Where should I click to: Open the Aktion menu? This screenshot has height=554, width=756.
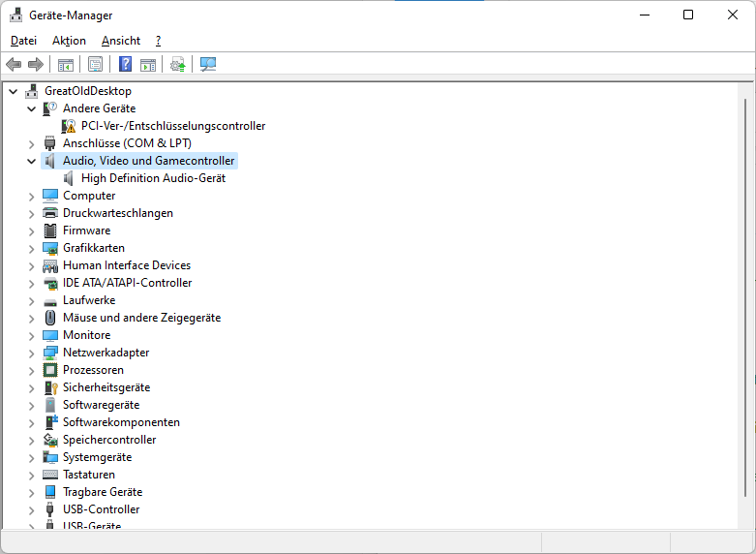coord(69,41)
